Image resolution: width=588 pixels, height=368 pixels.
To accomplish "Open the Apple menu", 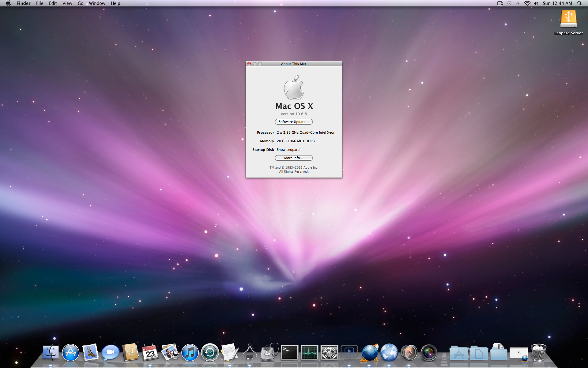I will tap(8, 3).
